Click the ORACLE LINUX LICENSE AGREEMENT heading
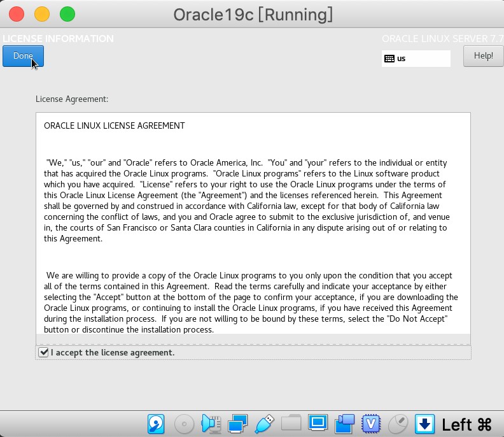The height and width of the screenshot is (437, 504). click(115, 125)
